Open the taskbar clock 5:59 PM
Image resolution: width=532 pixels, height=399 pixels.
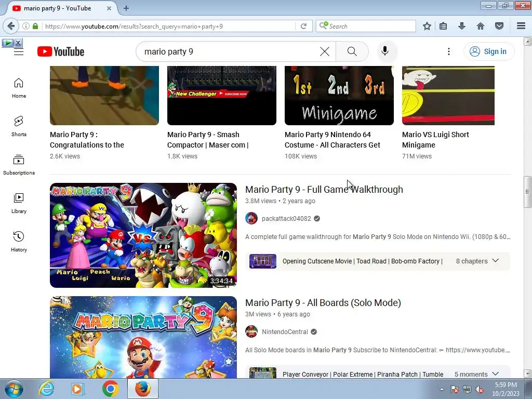tap(506, 389)
